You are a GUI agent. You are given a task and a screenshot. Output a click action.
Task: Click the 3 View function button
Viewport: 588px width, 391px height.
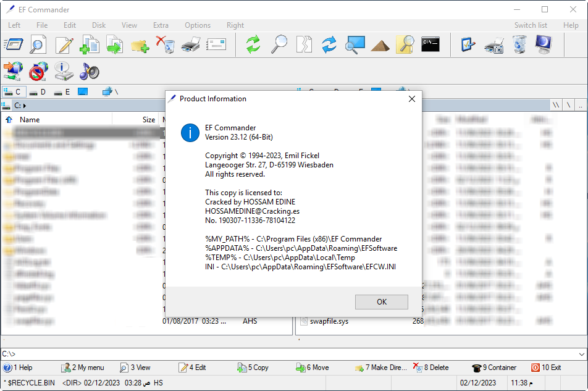click(x=135, y=368)
